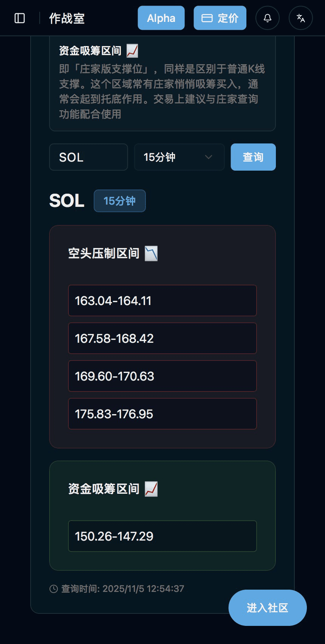Viewport: 325px width, 644px height.
Task: Click 进入社区 community button
Action: [268, 608]
